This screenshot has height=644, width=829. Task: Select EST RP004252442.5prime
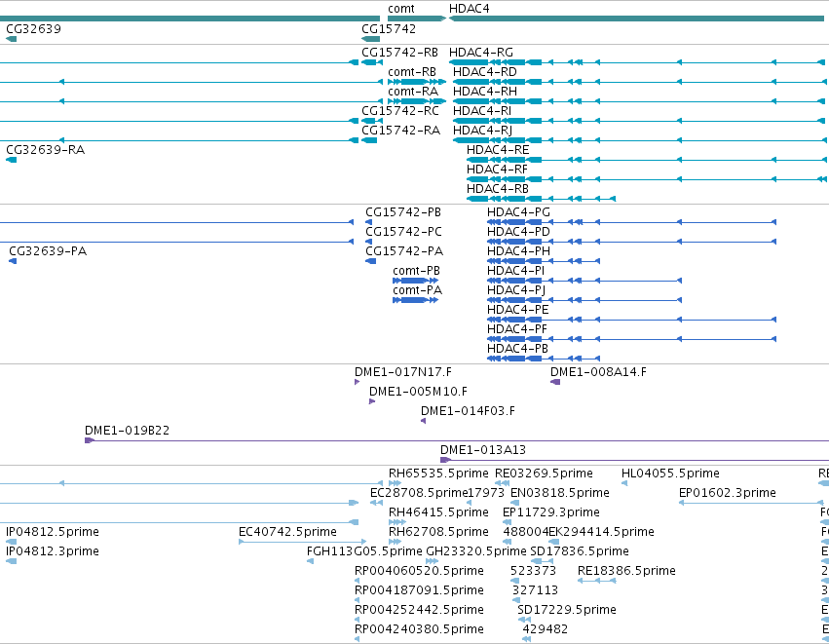point(419,611)
